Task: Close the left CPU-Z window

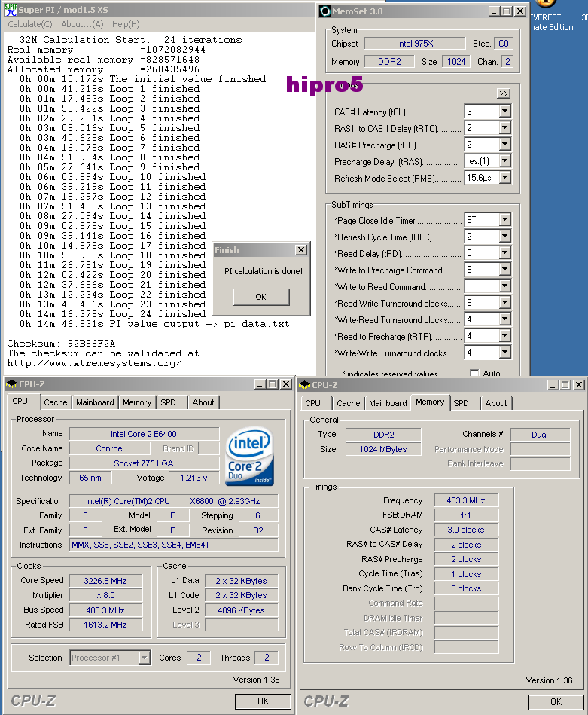Action: point(286,384)
